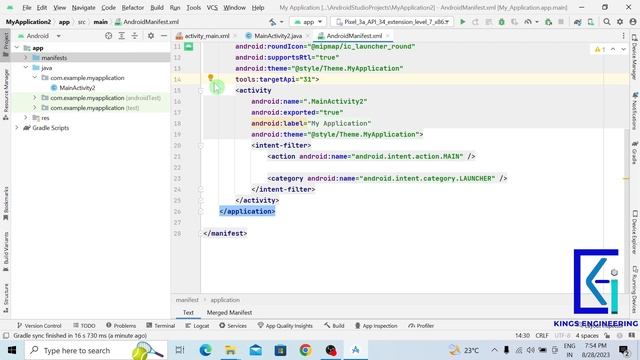Click Stop square icon in the toolbar
This screenshot has width=640, height=360.
pos(561,22)
